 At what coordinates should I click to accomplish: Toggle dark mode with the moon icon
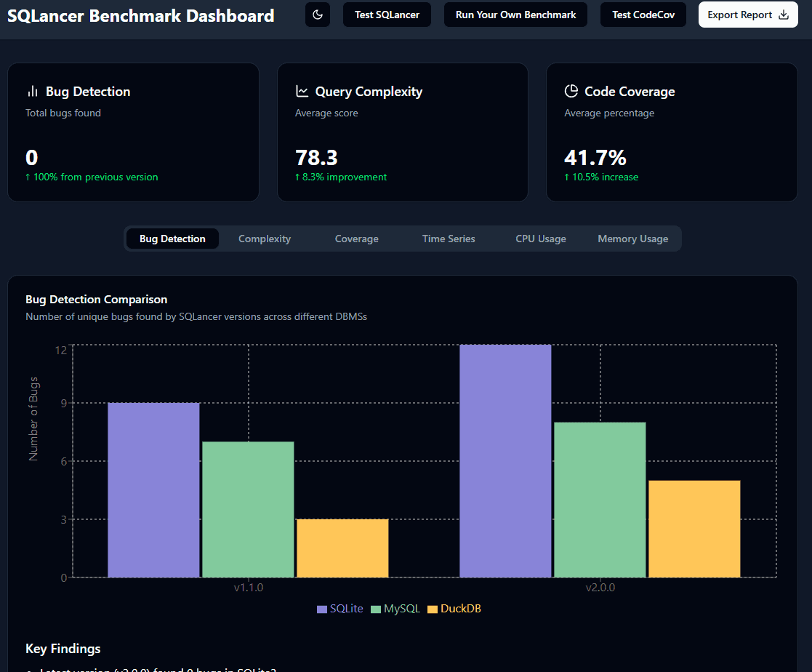318,15
